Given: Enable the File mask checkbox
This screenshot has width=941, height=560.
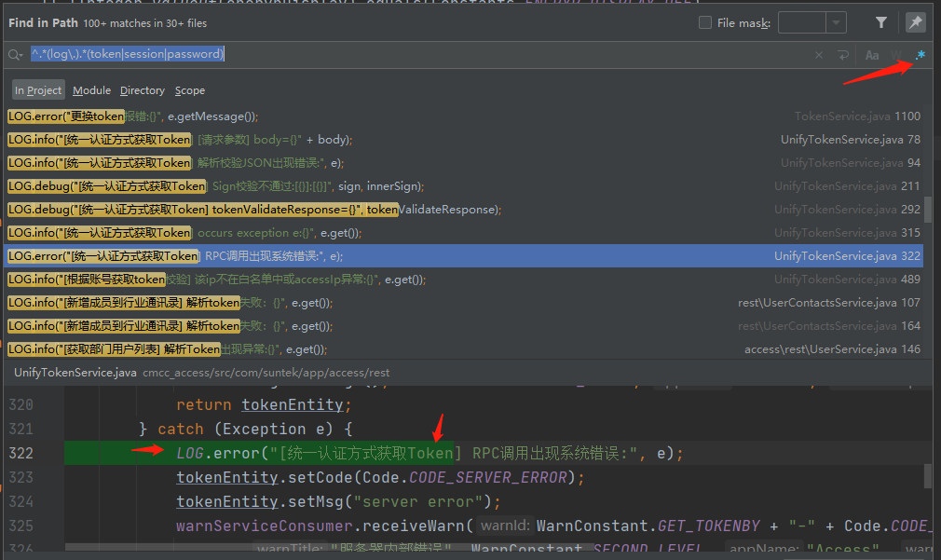Looking at the screenshot, I should [705, 22].
